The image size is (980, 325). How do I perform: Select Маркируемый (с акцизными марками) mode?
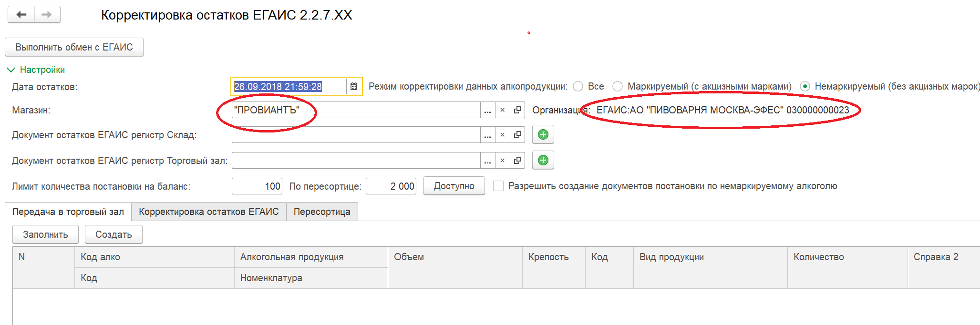coord(618,87)
